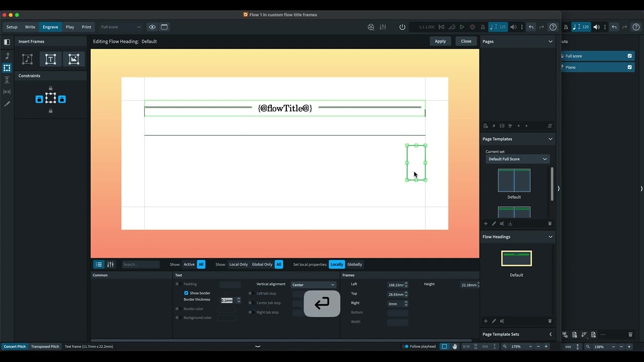
Task: Select the graphics frame insert tool
Action: (x=74, y=59)
